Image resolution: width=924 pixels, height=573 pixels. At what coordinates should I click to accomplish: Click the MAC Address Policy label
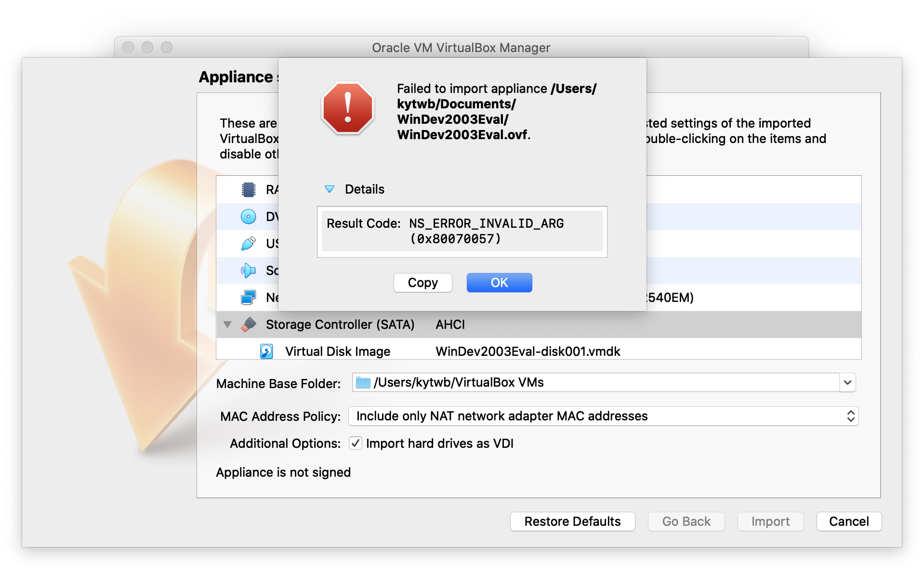coord(280,417)
